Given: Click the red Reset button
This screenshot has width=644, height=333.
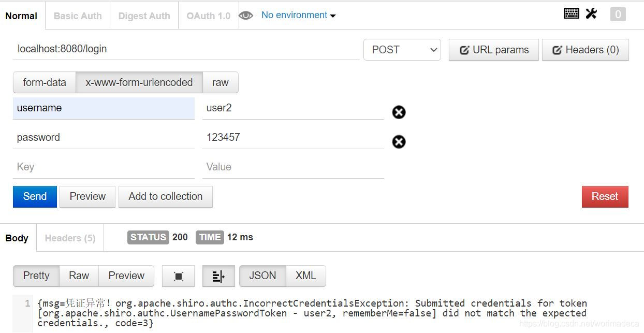Looking at the screenshot, I should tap(605, 197).
